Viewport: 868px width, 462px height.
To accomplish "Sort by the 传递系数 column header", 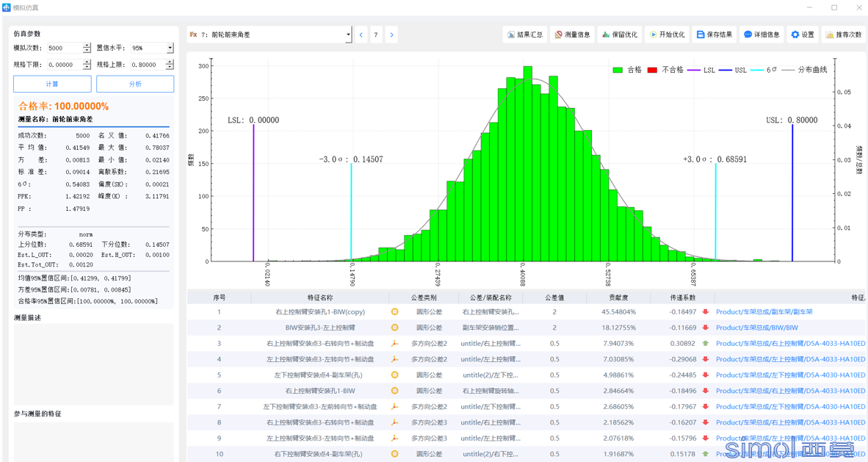I will pyautogui.click(x=682, y=297).
